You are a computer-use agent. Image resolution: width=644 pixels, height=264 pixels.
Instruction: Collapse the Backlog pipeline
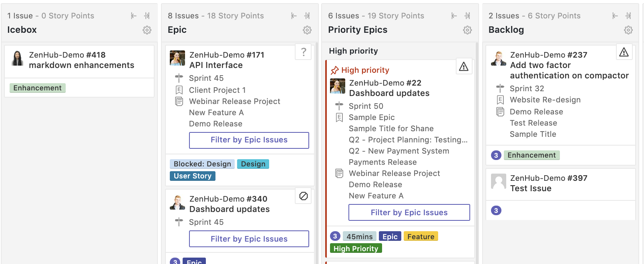click(x=615, y=16)
